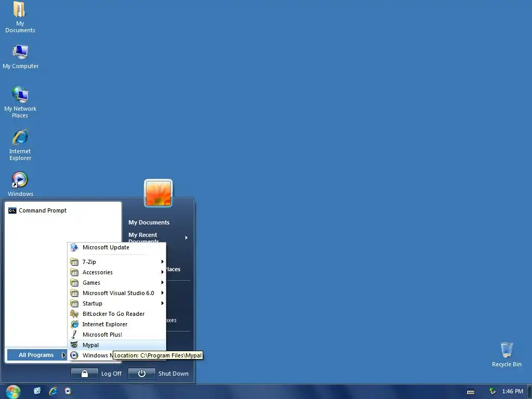532x399 pixels.
Task: Open Microsoft Update in programs list
Action: click(x=117, y=247)
